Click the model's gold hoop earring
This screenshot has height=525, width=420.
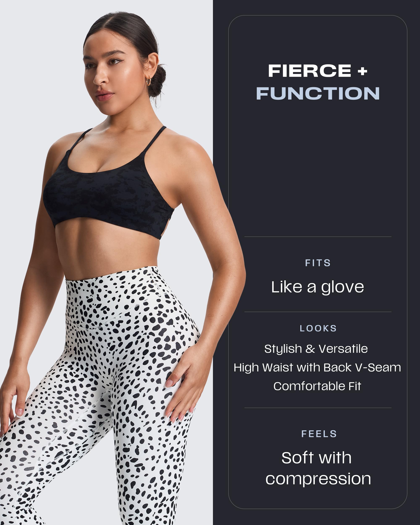tap(148, 81)
